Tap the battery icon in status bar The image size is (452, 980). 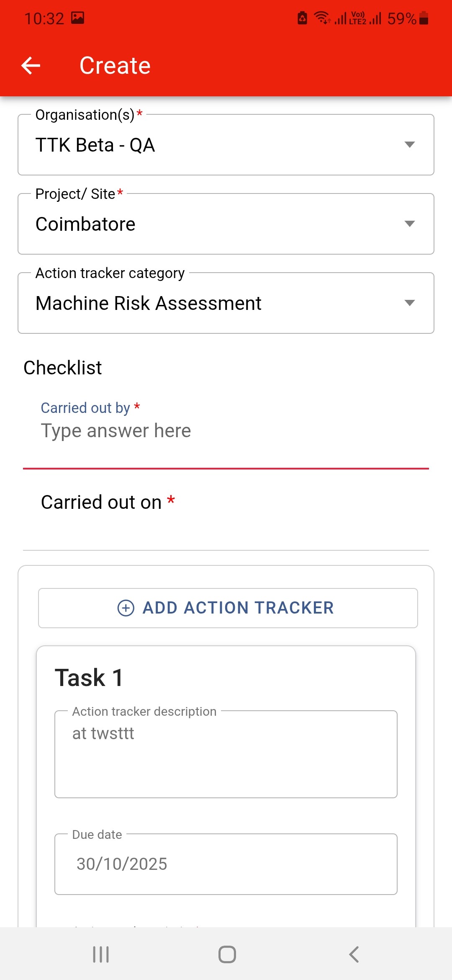[424, 18]
